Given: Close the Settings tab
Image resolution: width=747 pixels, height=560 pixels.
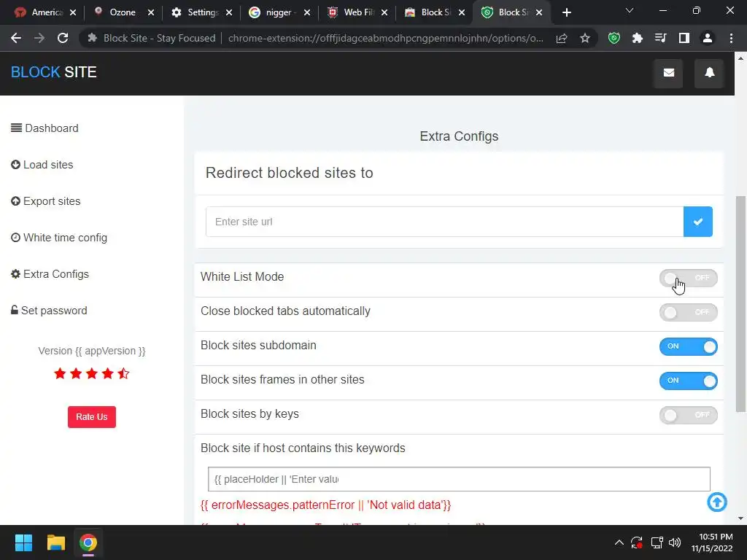Looking at the screenshot, I should tap(229, 12).
